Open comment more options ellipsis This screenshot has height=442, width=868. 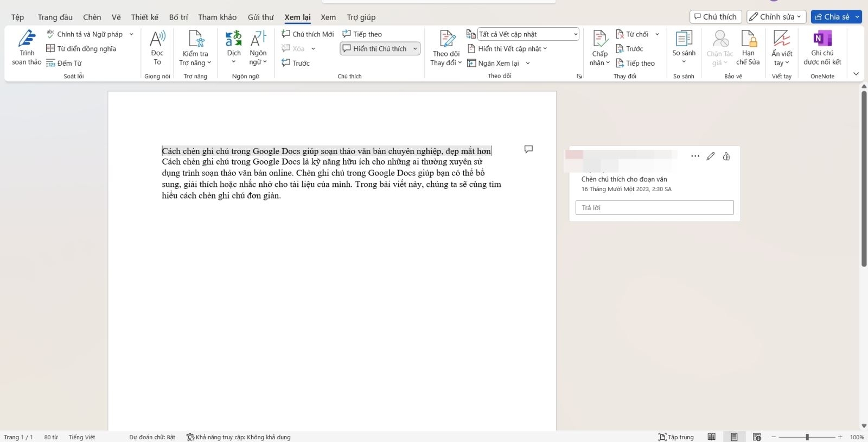click(695, 156)
